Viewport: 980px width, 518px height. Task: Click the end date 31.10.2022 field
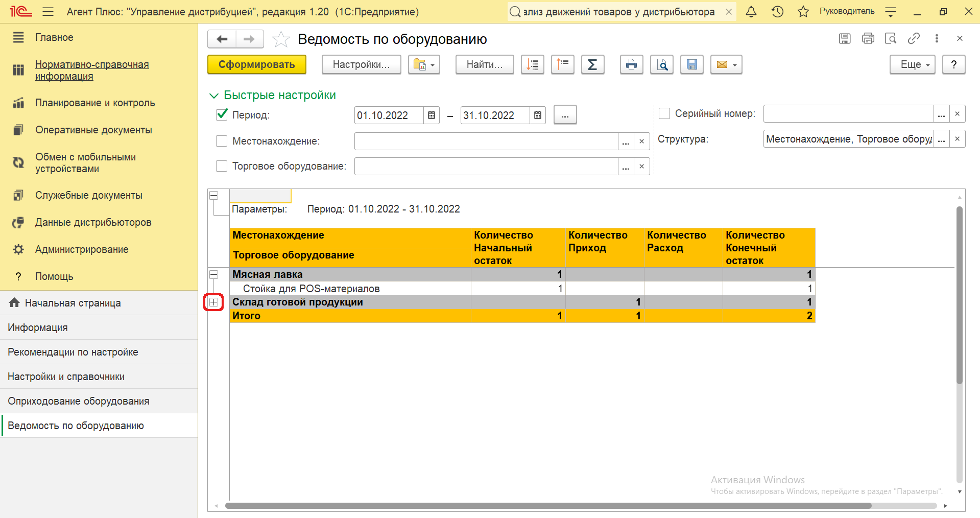(495, 115)
